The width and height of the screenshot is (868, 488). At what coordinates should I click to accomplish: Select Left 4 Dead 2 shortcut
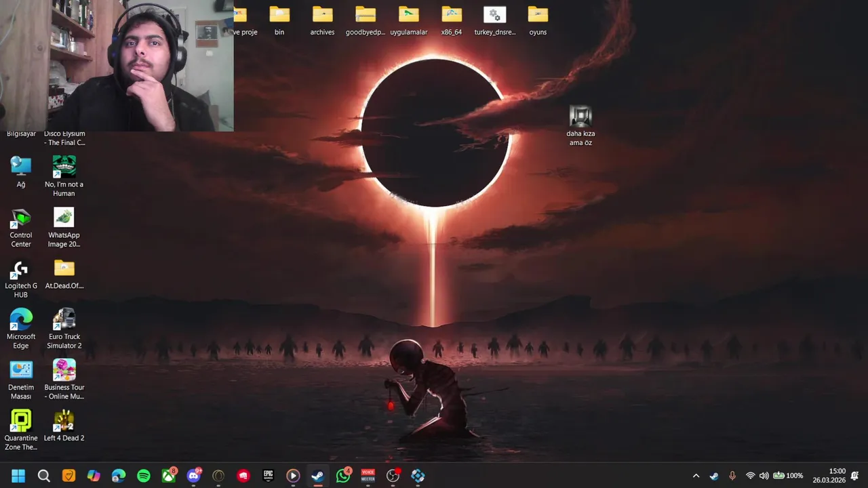click(x=64, y=427)
